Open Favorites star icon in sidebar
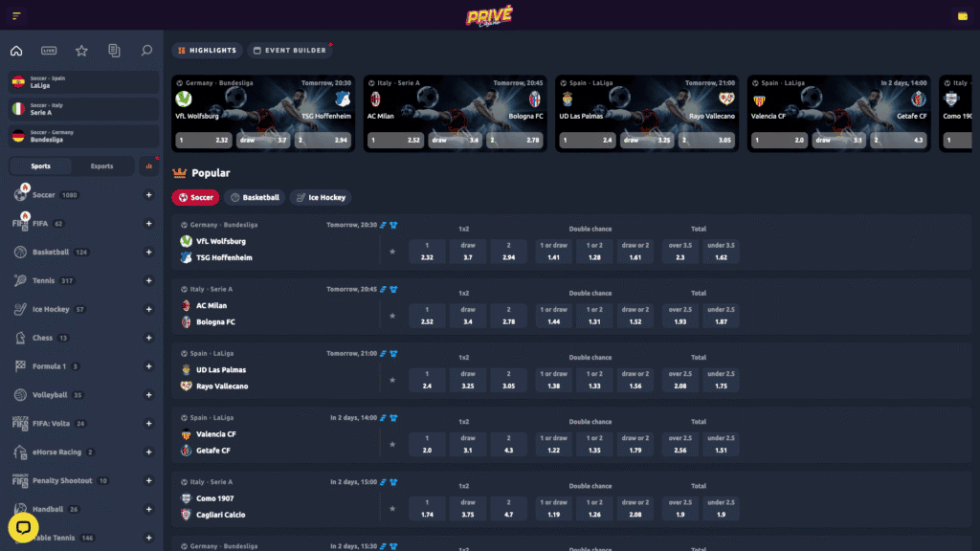This screenshot has height=551, width=980. pyautogui.click(x=81, y=51)
